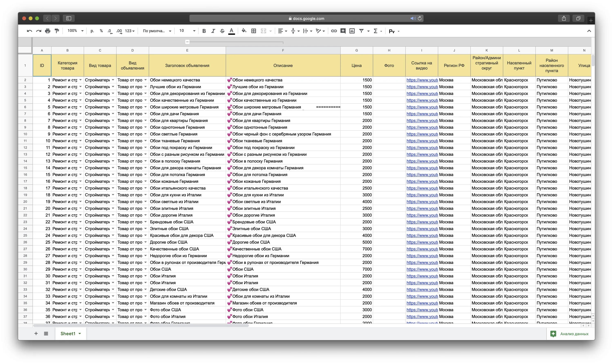Screen dimensions: 613x364
Task: Toggle the Safari sidebar
Action: click(x=69, y=18)
